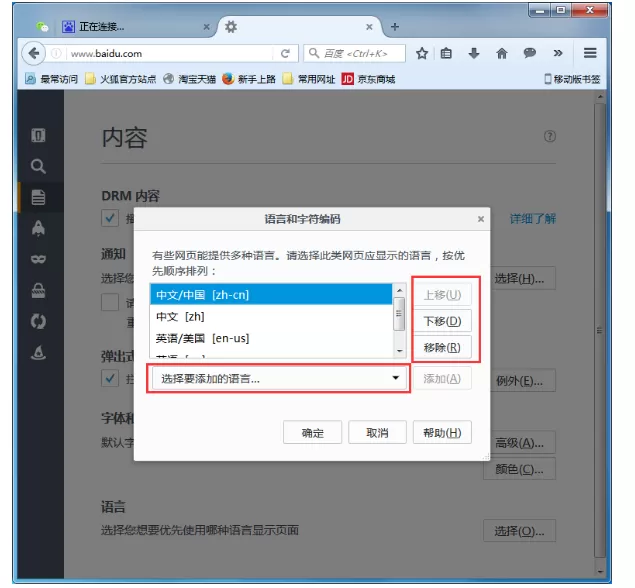Open Search preferences sidebar icon
The height and width of the screenshot is (588, 635).
pyautogui.click(x=38, y=166)
